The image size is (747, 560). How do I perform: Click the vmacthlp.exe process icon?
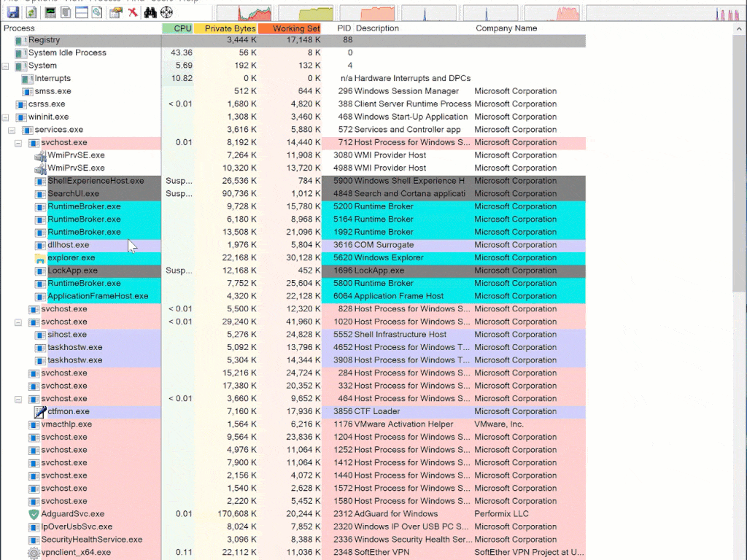coord(34,425)
